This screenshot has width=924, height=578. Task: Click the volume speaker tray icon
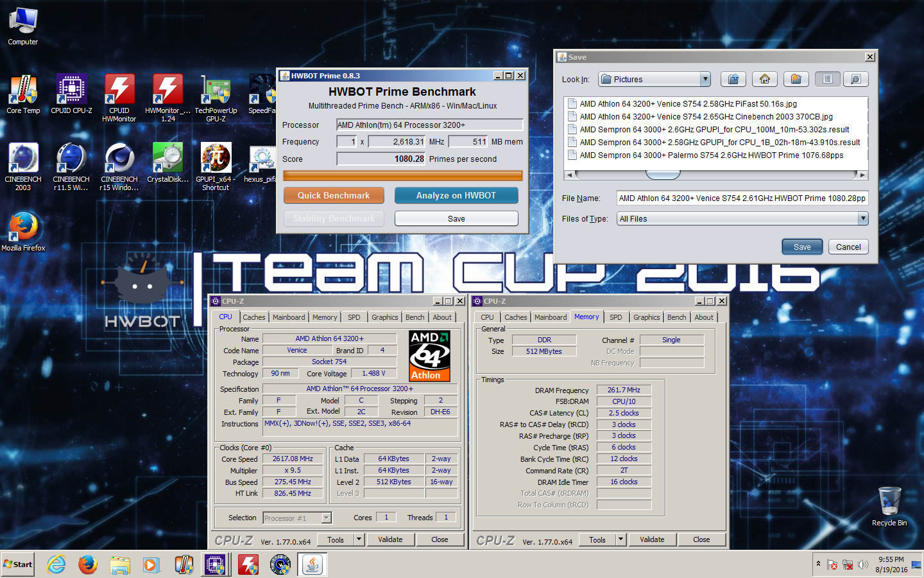(863, 565)
